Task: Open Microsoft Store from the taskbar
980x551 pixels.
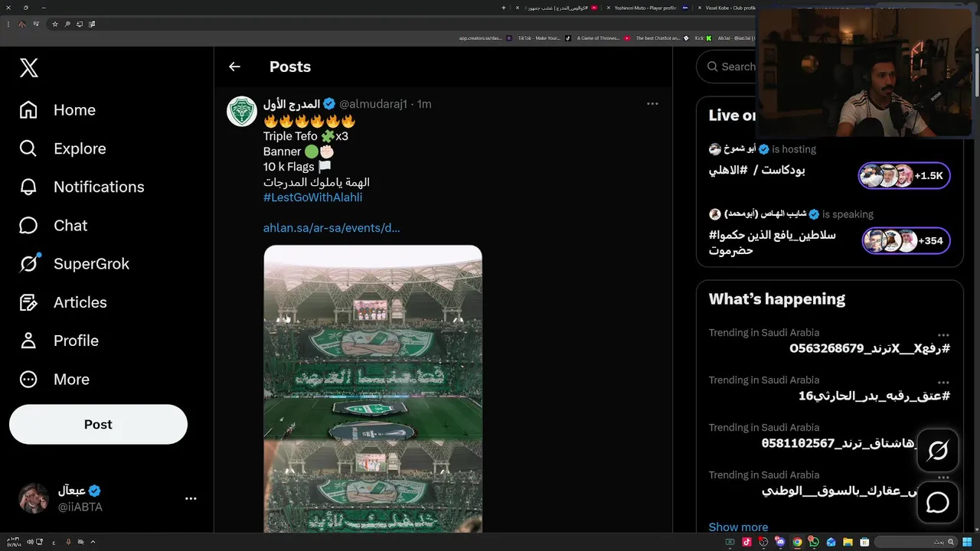Action: [864, 542]
